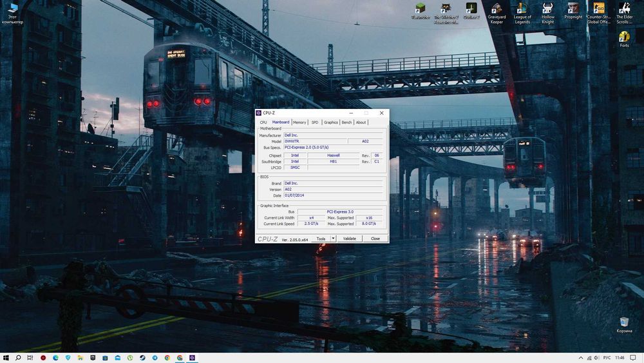Click the 'Ver. 2.05.0.x64' version text

pos(294,240)
